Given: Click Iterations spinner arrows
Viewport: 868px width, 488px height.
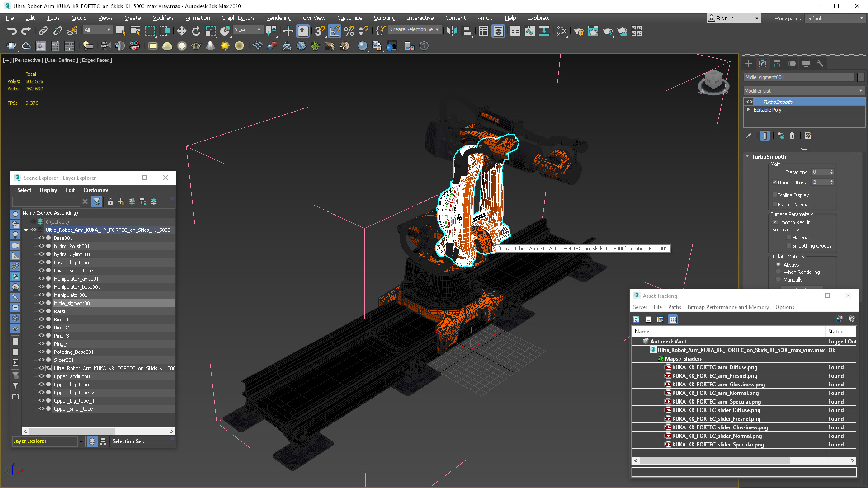Looking at the screenshot, I should tap(831, 172).
